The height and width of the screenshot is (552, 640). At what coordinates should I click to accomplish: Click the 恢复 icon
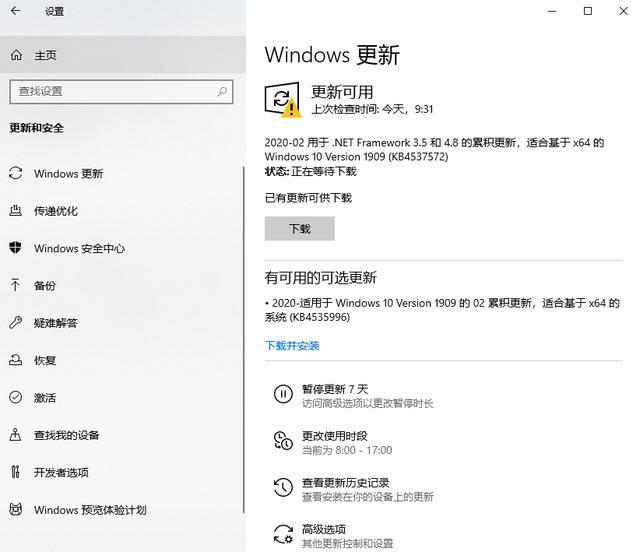click(16, 360)
